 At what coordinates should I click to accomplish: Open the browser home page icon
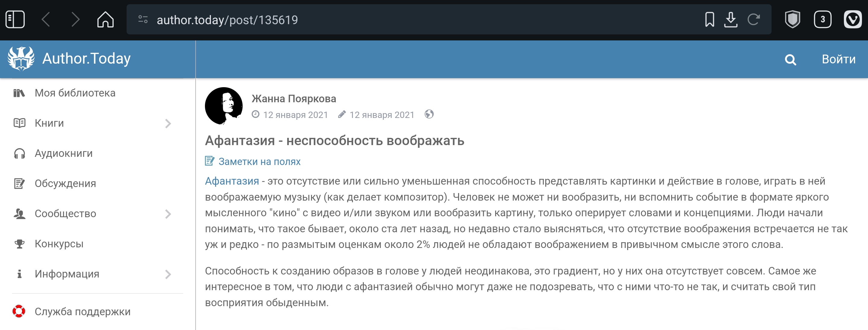pyautogui.click(x=105, y=20)
